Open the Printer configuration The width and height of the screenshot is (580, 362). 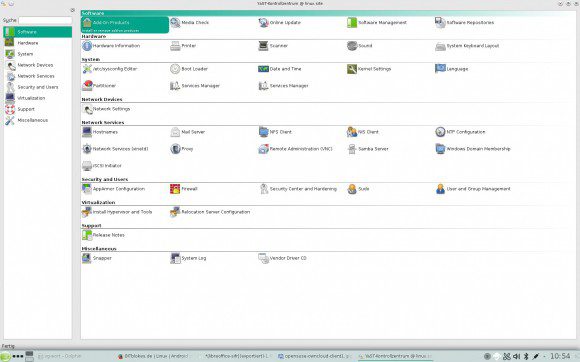[183, 46]
